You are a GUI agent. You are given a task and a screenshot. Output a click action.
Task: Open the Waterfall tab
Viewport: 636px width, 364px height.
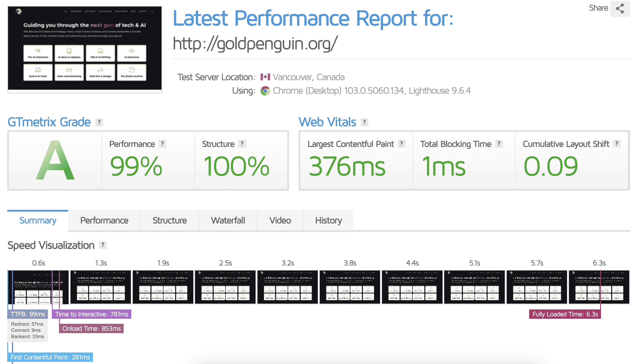tap(228, 220)
